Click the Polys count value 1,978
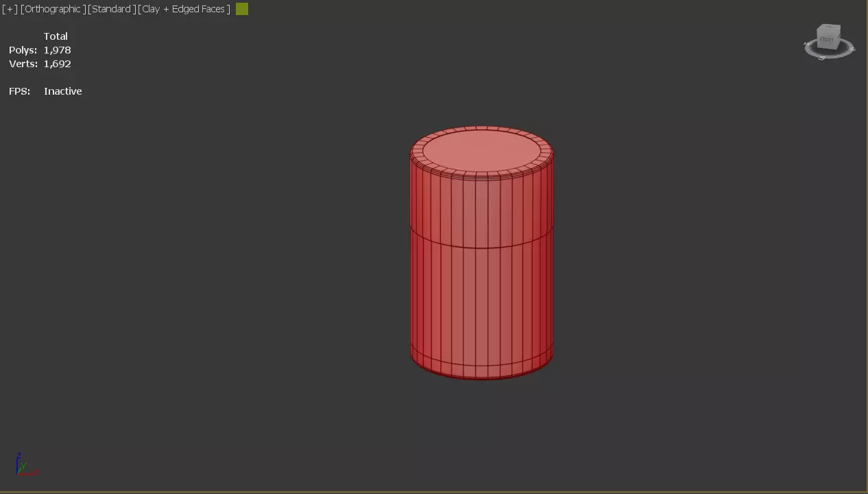The height and width of the screenshot is (494, 868). pyautogui.click(x=58, y=50)
